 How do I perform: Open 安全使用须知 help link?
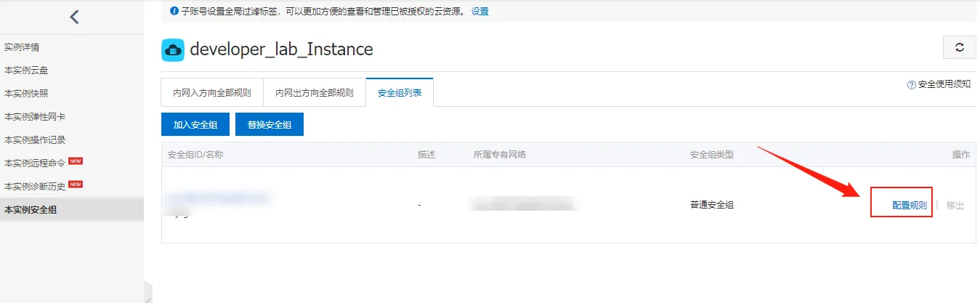click(944, 84)
